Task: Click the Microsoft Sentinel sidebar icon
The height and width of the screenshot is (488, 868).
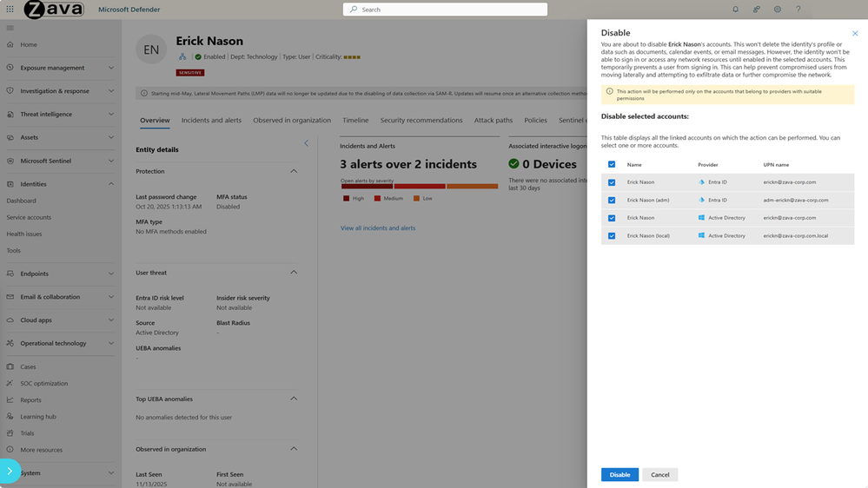Action: coord(10,161)
